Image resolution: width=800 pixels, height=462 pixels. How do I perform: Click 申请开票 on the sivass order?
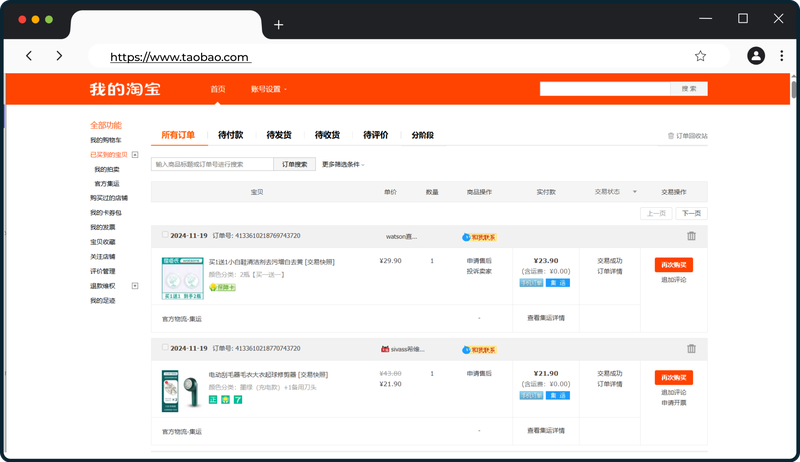click(673, 402)
